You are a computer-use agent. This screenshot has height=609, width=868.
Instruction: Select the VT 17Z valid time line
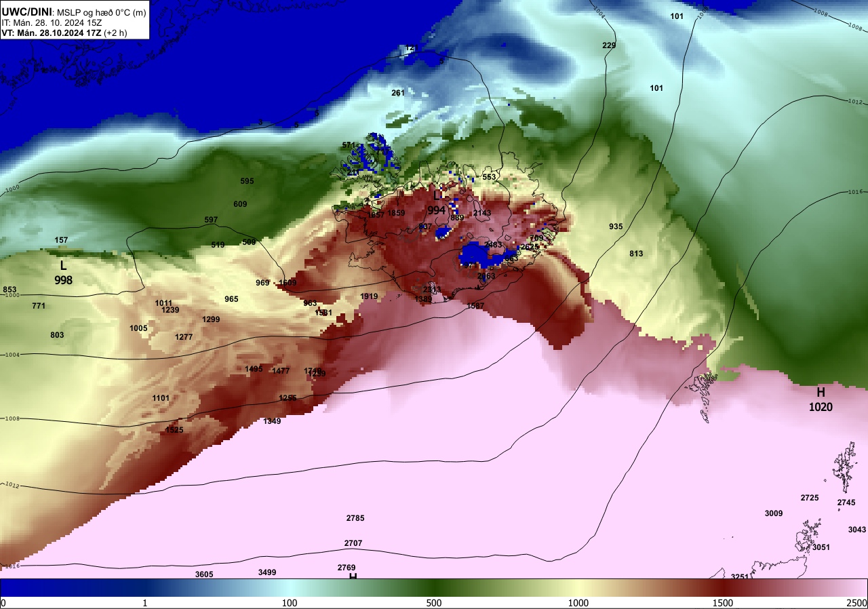[x=64, y=32]
